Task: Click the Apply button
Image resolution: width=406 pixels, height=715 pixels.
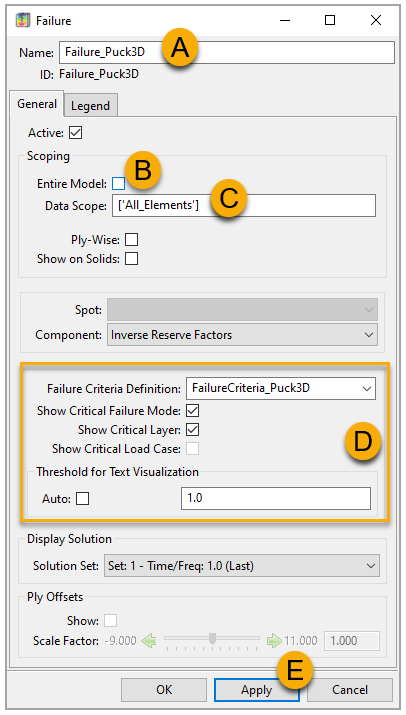Action: click(x=257, y=690)
